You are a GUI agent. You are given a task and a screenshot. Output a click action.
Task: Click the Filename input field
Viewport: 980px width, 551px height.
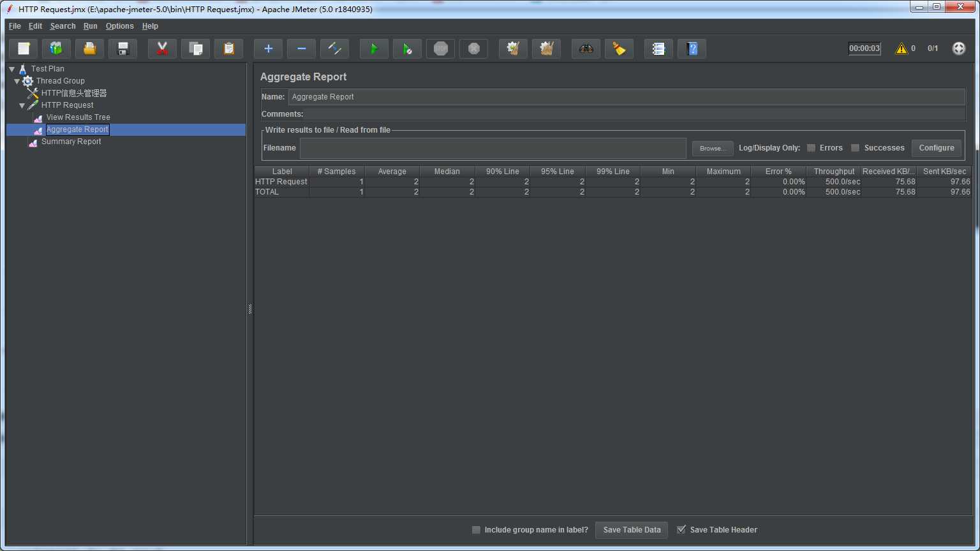[493, 148]
